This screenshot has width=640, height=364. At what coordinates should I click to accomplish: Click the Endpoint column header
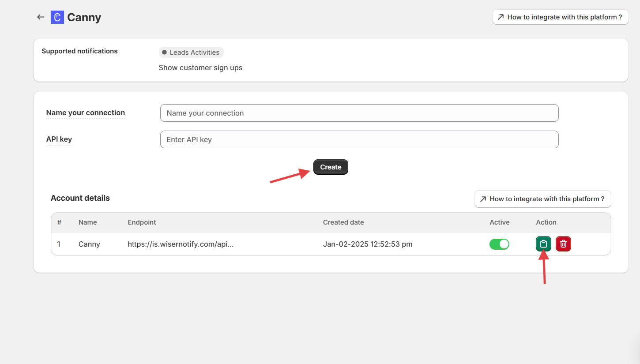142,222
